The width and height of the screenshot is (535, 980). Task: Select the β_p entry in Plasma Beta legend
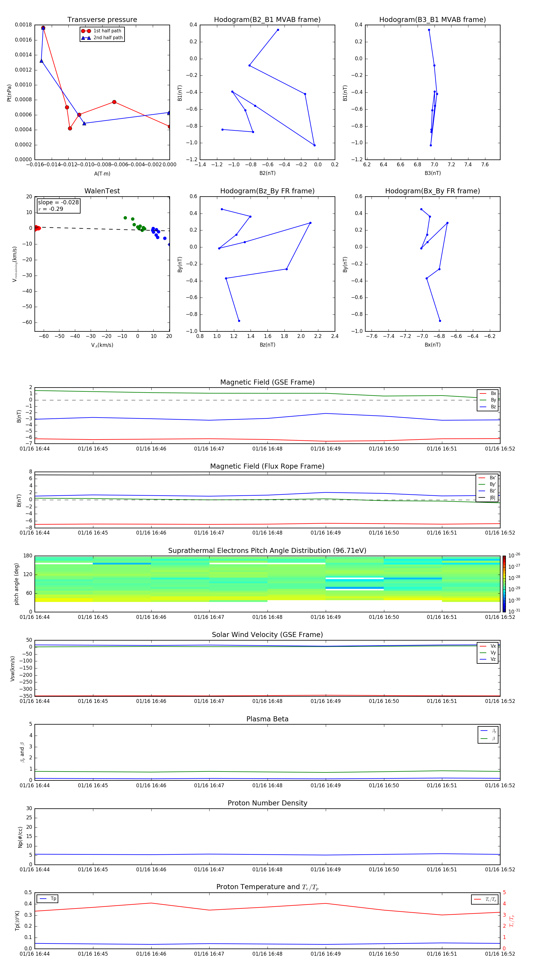click(489, 731)
